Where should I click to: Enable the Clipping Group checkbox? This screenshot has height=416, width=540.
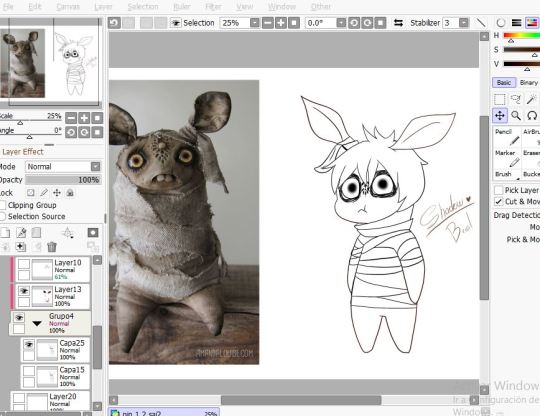tap(3, 205)
